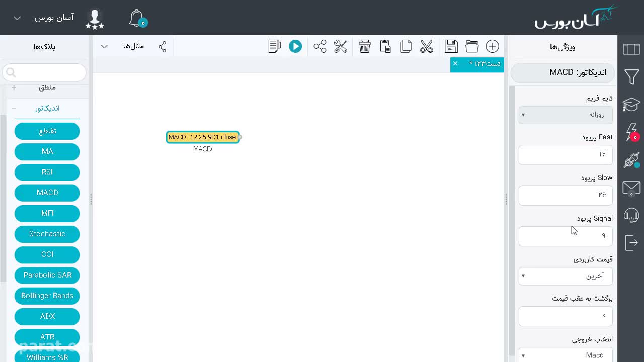Delete selection using the trash icon
This screenshot has height=362, width=644.
click(365, 46)
